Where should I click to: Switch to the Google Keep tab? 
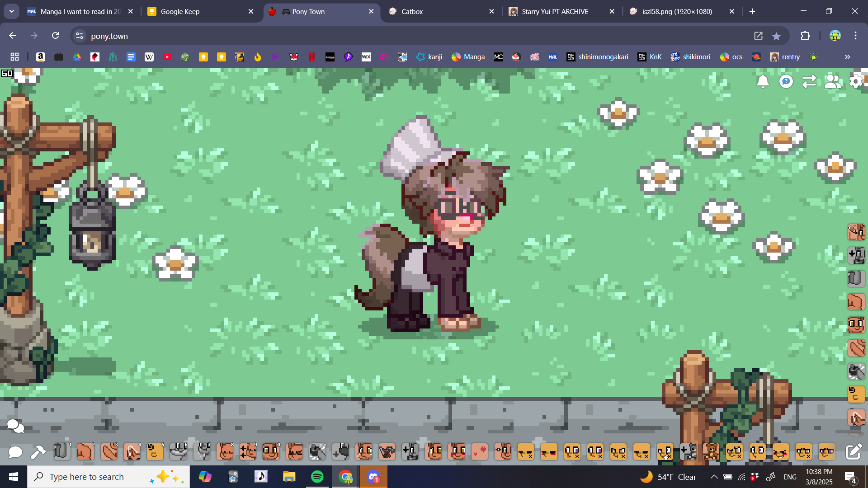pyautogui.click(x=180, y=11)
